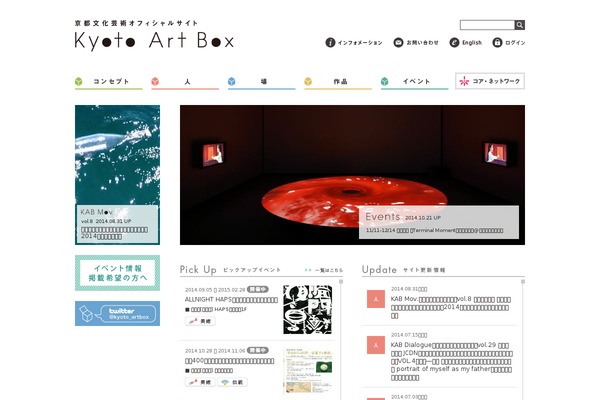This screenshot has width=600, height=400.
Task: Open the 作品 navigation tab
Action: pos(338,82)
